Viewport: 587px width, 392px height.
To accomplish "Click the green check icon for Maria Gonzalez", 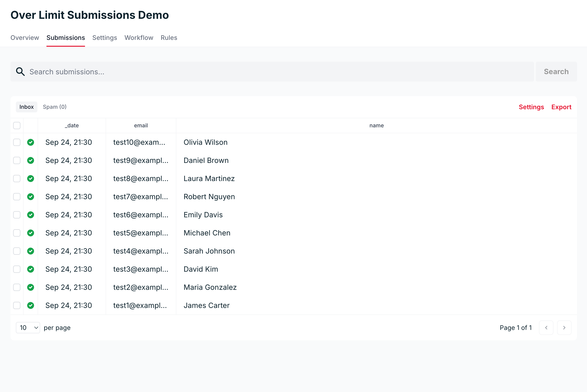I will click(31, 287).
